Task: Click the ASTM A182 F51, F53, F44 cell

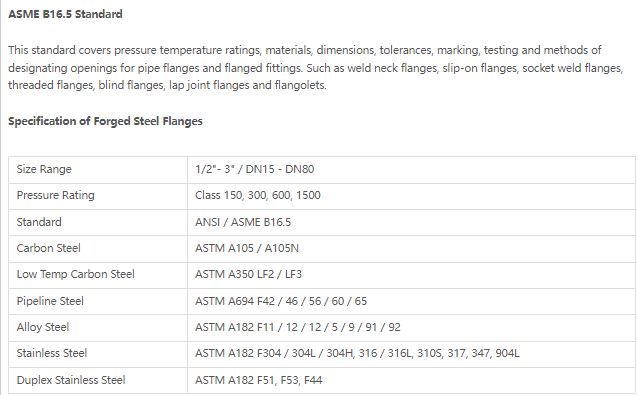Action: (411, 380)
